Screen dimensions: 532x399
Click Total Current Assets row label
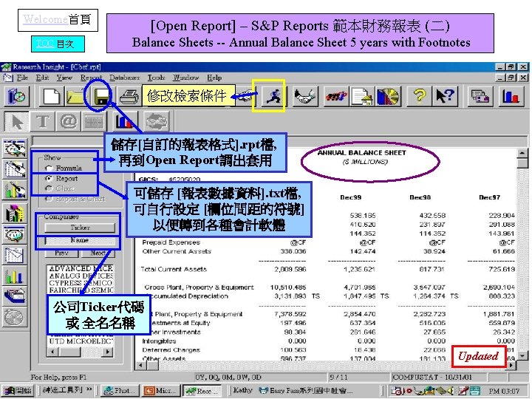pyautogui.click(x=174, y=270)
